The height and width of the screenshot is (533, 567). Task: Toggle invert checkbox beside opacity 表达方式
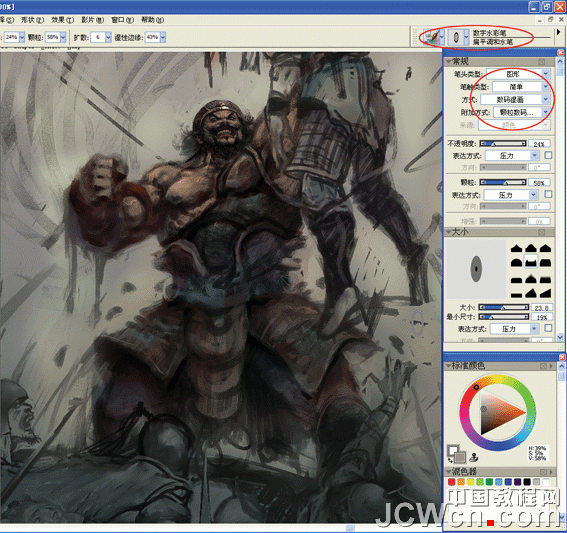tap(549, 155)
